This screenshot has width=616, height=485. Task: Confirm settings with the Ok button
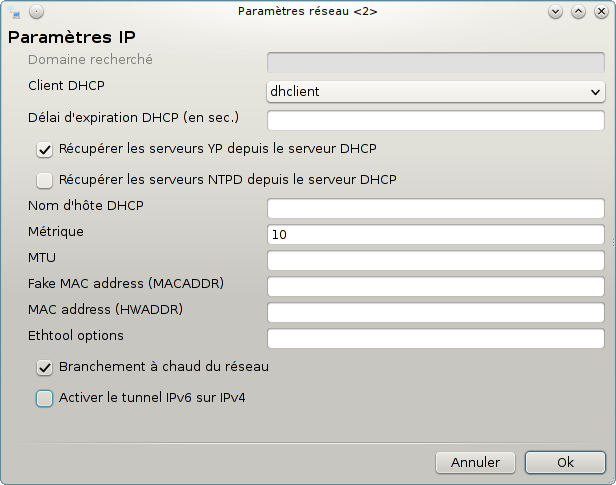click(565, 463)
